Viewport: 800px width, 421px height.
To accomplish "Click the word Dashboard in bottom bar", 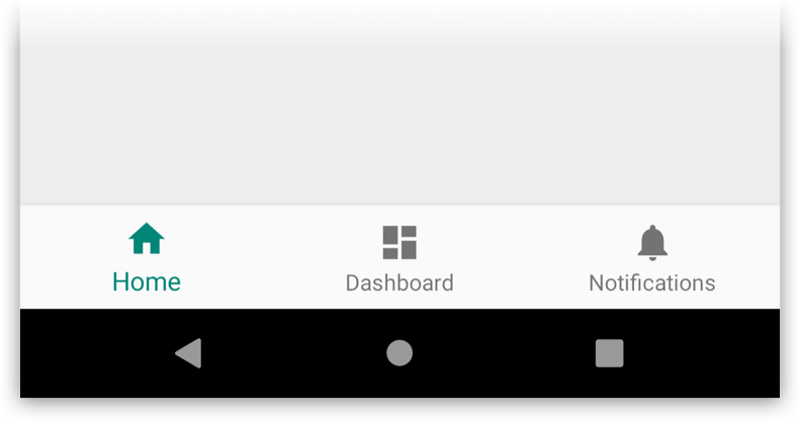I will (x=399, y=283).
